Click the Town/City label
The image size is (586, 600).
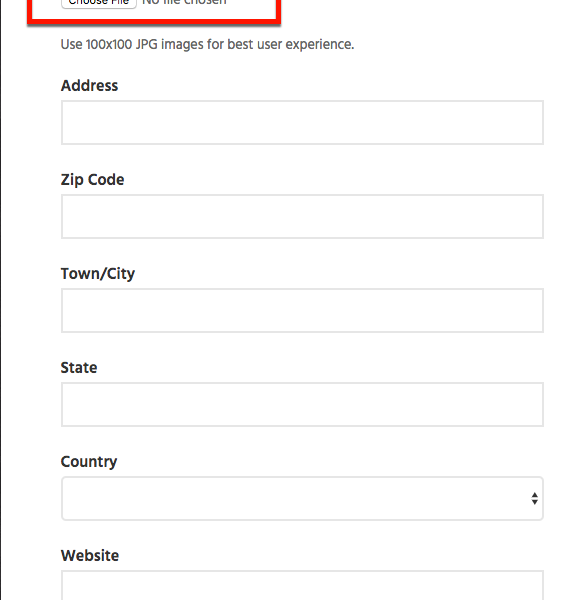[x=98, y=274]
